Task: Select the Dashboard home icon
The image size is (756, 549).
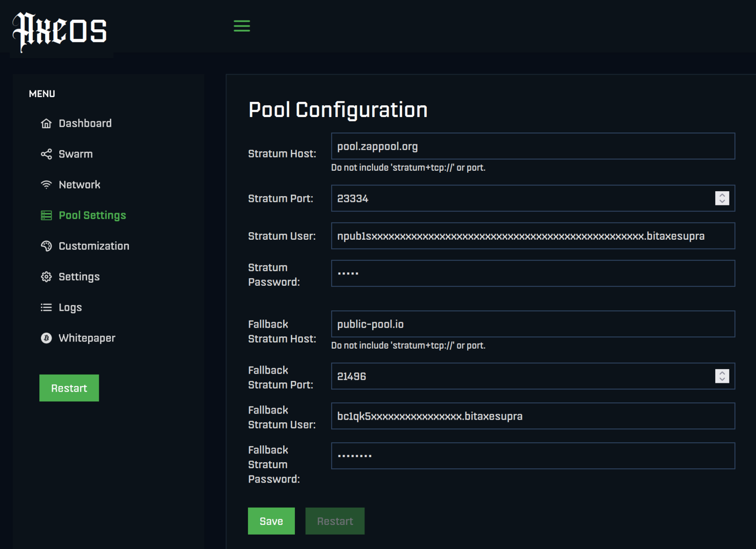Action: tap(46, 123)
